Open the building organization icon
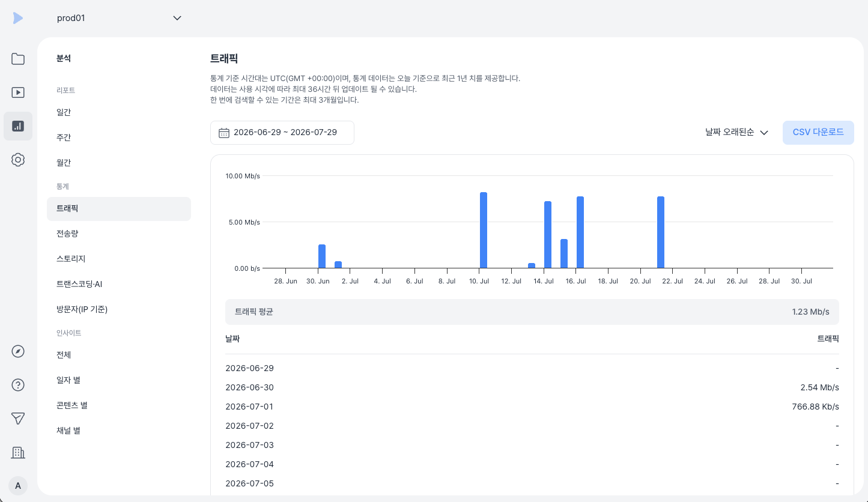This screenshot has width=868, height=502. coord(18,453)
